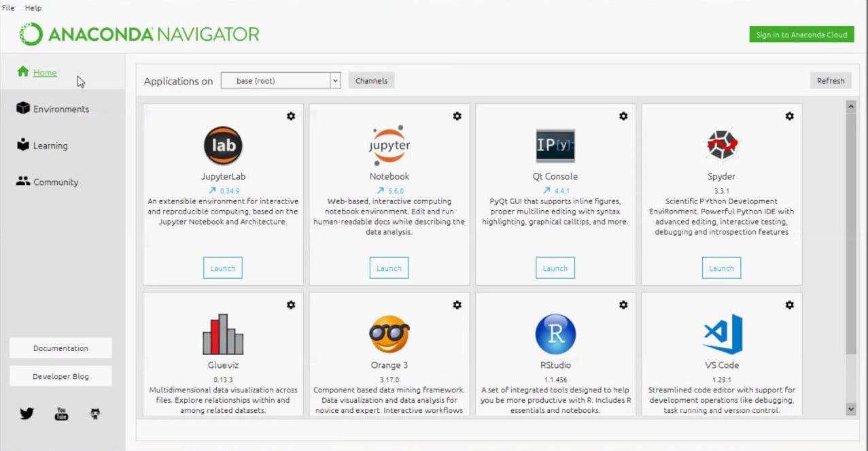Sign in to Anaconda Cloud

pos(802,35)
